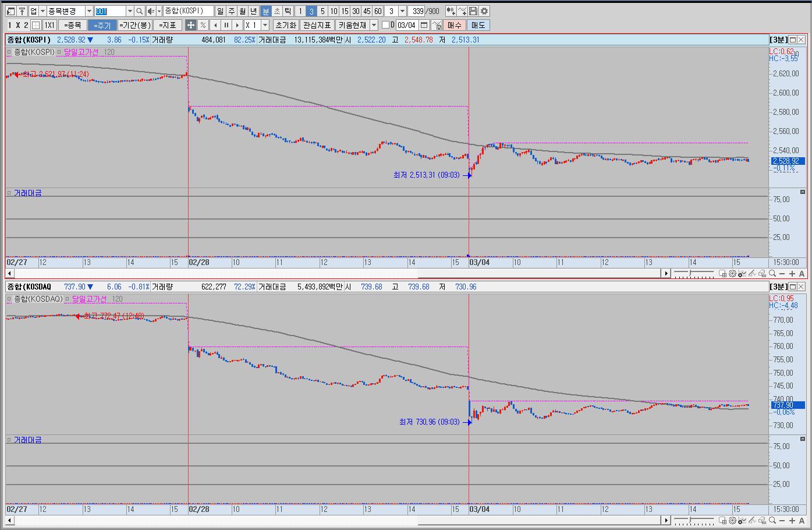This screenshot has width=812, height=530.
Task: Click the add-indicator icon in KOSPI chart footer
Action: (x=742, y=273)
